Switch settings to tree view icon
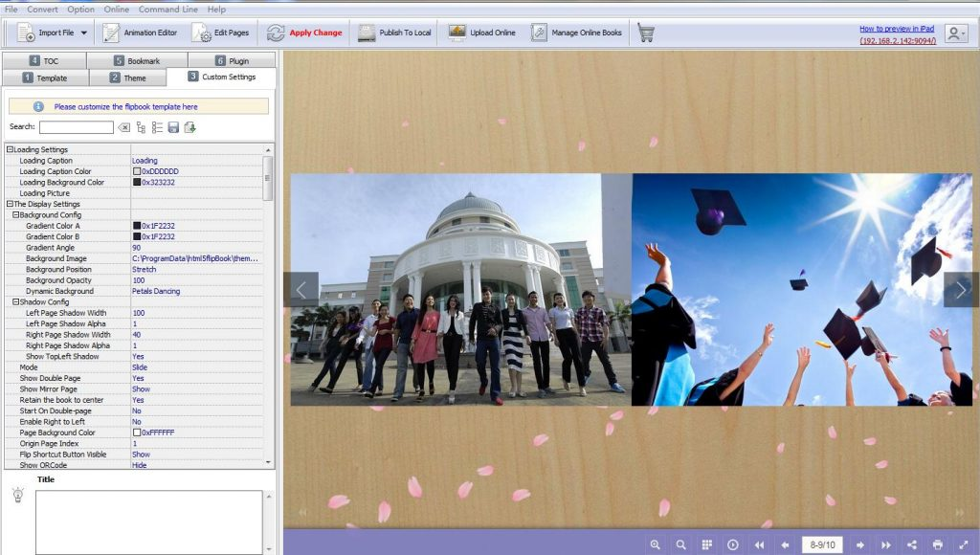This screenshot has height=555, width=980. point(141,127)
